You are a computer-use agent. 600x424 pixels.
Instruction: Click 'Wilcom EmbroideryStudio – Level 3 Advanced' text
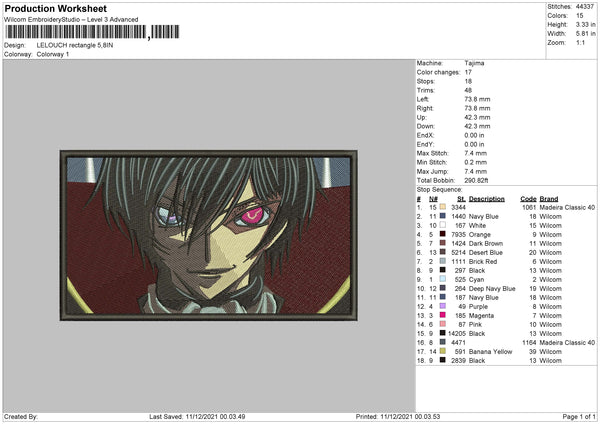pos(71,19)
